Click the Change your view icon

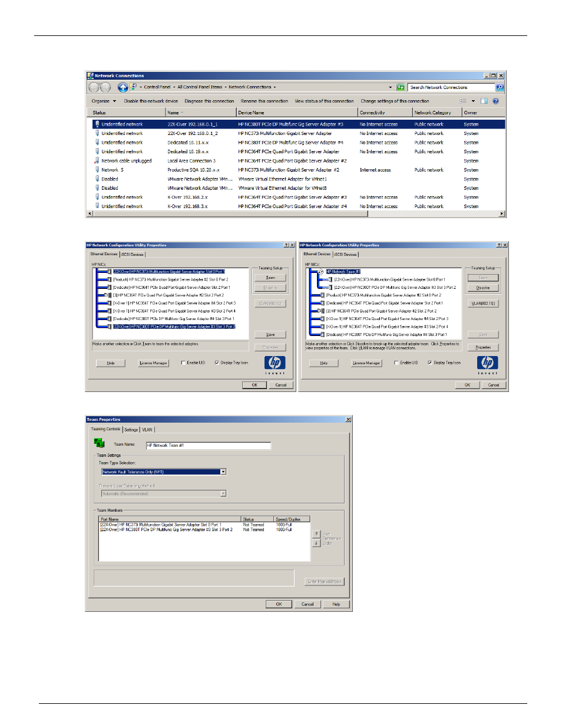tap(463, 101)
